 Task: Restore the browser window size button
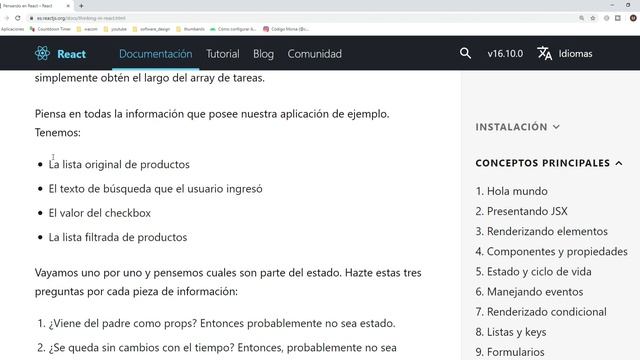(628, 5)
